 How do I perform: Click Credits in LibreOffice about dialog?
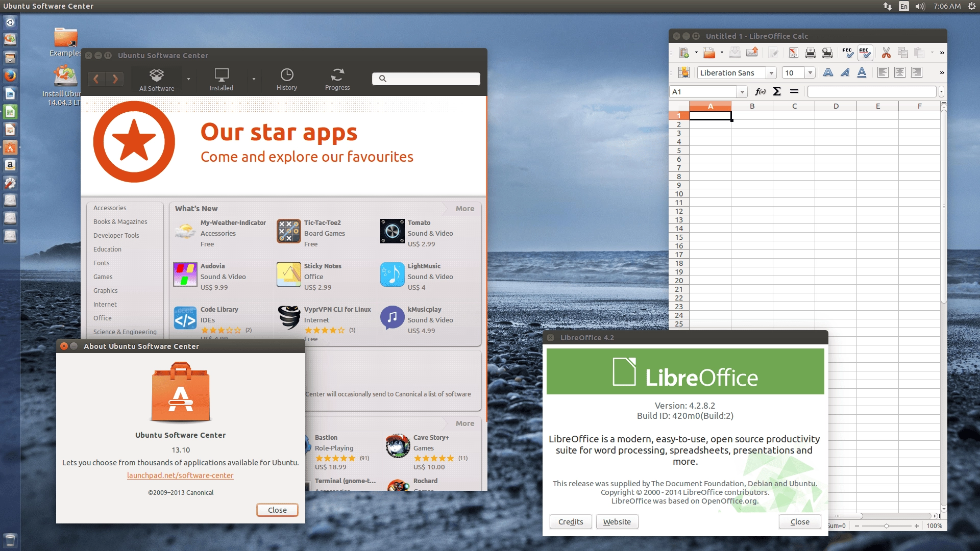(571, 521)
